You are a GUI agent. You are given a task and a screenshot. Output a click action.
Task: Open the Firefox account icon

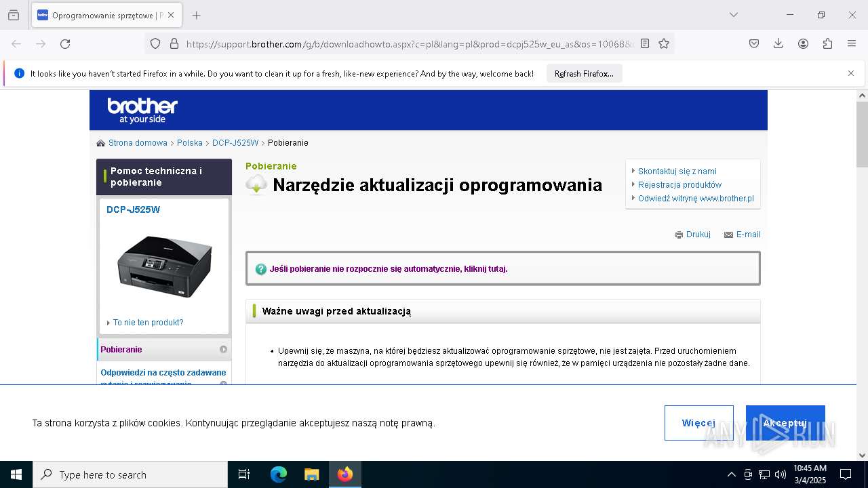[803, 43]
